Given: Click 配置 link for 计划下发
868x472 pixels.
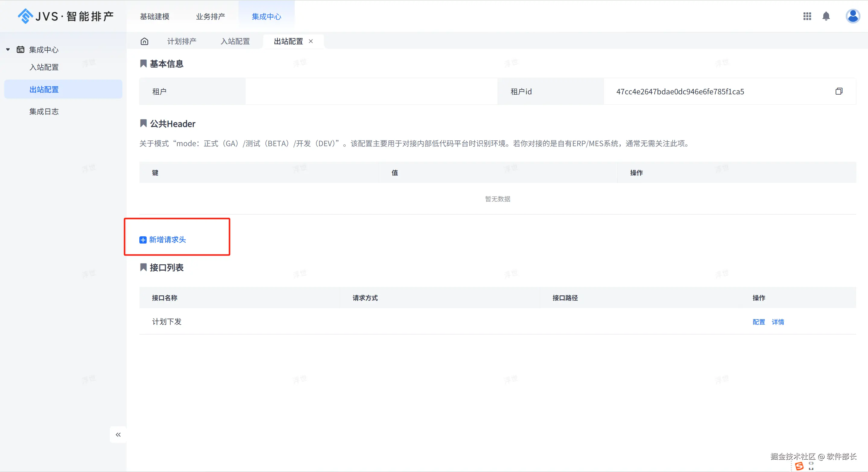Looking at the screenshot, I should point(759,322).
